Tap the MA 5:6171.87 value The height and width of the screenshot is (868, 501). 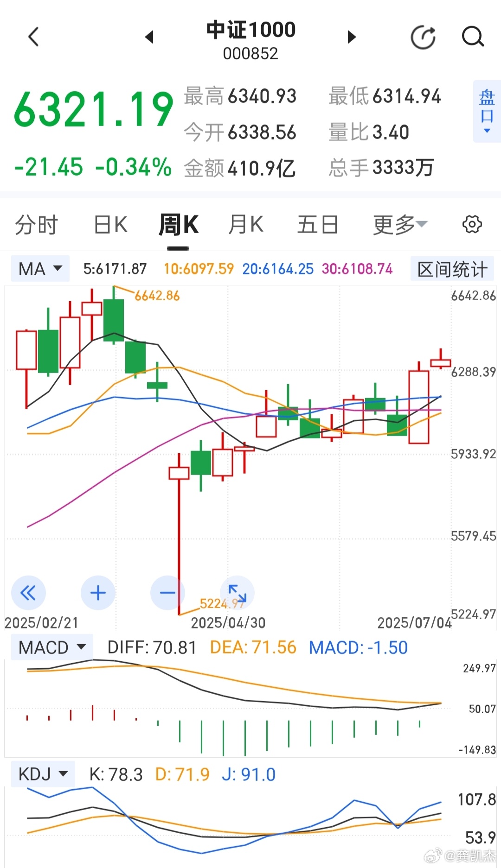[x=115, y=269]
